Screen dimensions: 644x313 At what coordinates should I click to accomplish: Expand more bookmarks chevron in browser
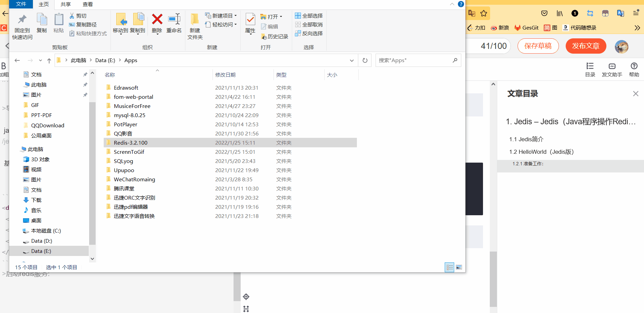pyautogui.click(x=637, y=28)
